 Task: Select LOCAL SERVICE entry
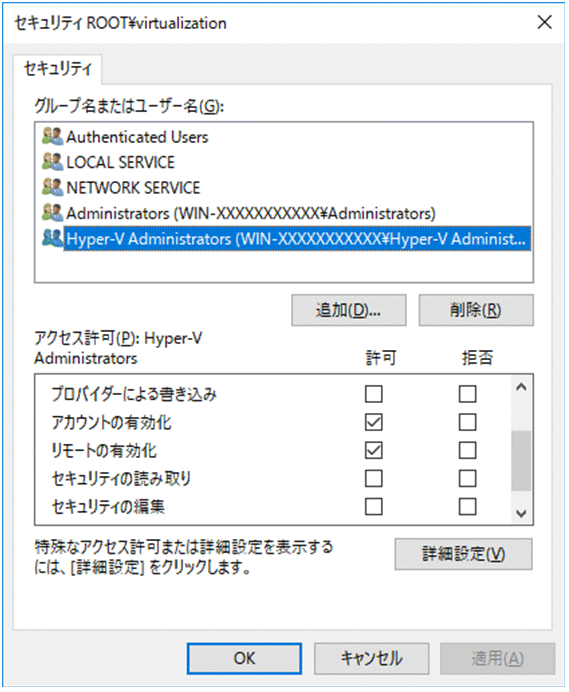click(120, 162)
